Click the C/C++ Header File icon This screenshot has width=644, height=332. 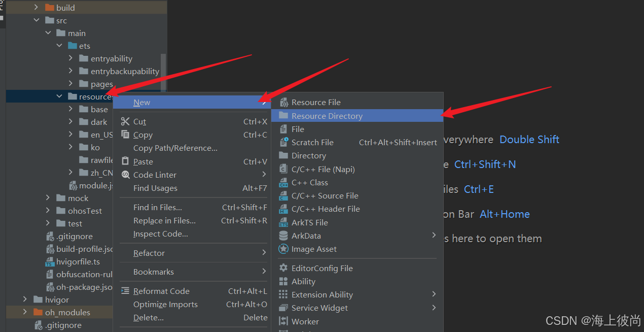click(x=283, y=209)
